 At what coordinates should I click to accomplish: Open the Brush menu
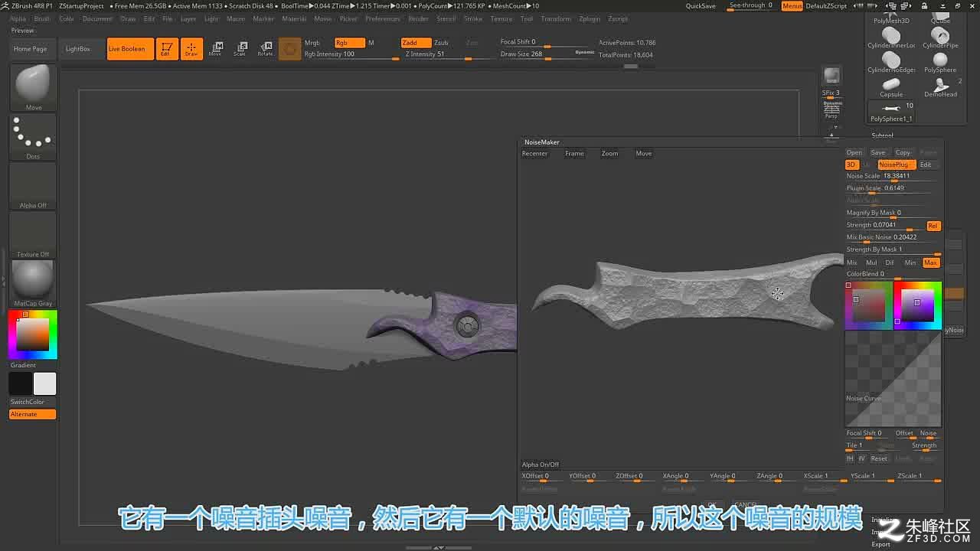pos(42,18)
